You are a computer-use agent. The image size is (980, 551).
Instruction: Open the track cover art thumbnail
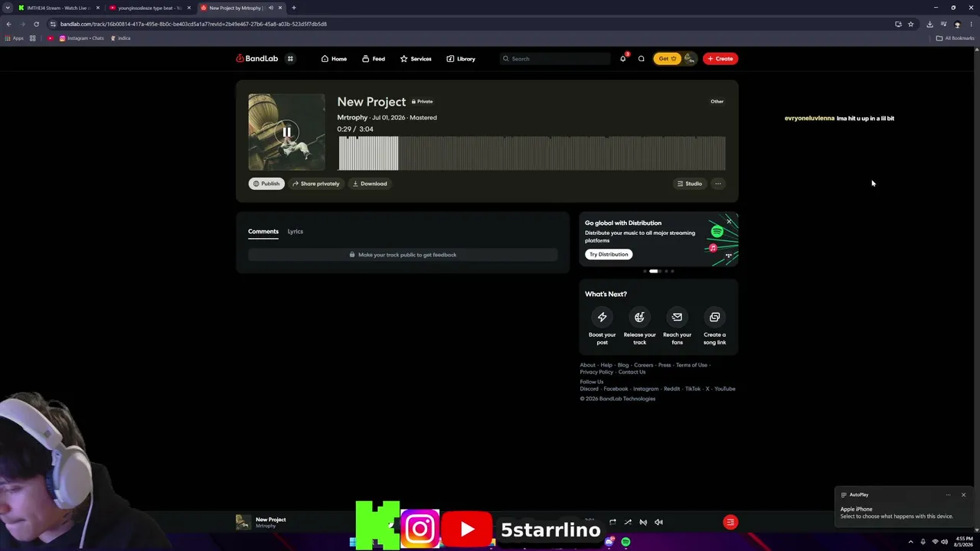[286, 132]
